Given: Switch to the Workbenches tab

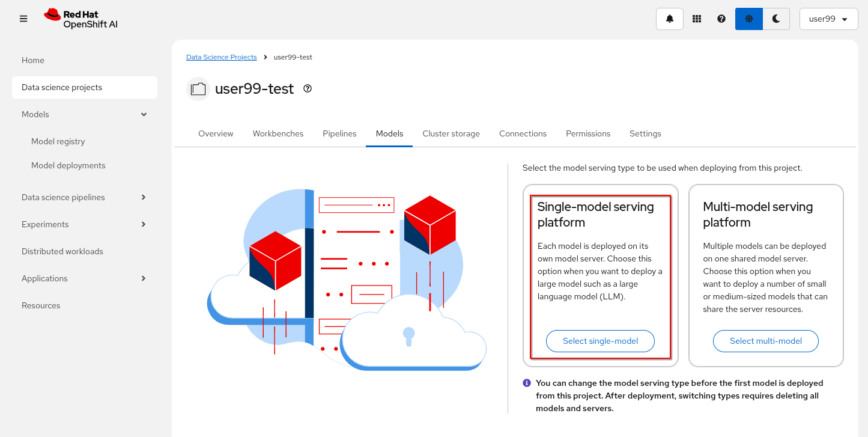Looking at the screenshot, I should pyautogui.click(x=278, y=133).
